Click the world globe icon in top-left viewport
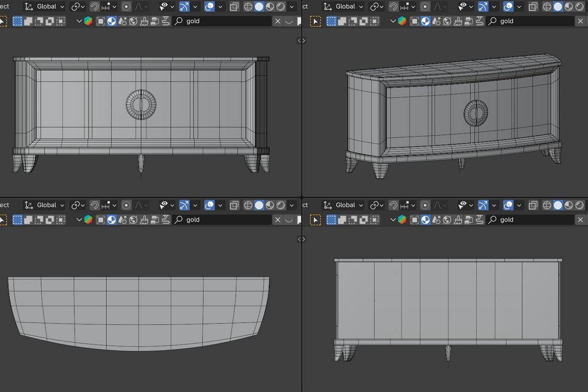 pyautogui.click(x=133, y=21)
